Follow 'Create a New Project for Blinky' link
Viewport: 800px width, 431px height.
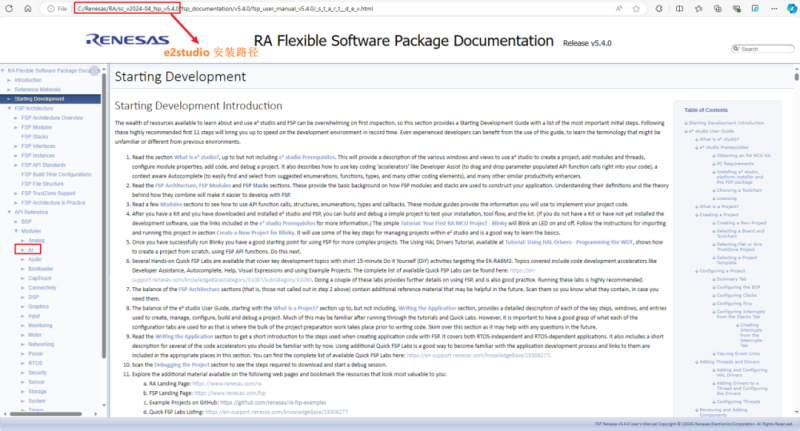255,233
